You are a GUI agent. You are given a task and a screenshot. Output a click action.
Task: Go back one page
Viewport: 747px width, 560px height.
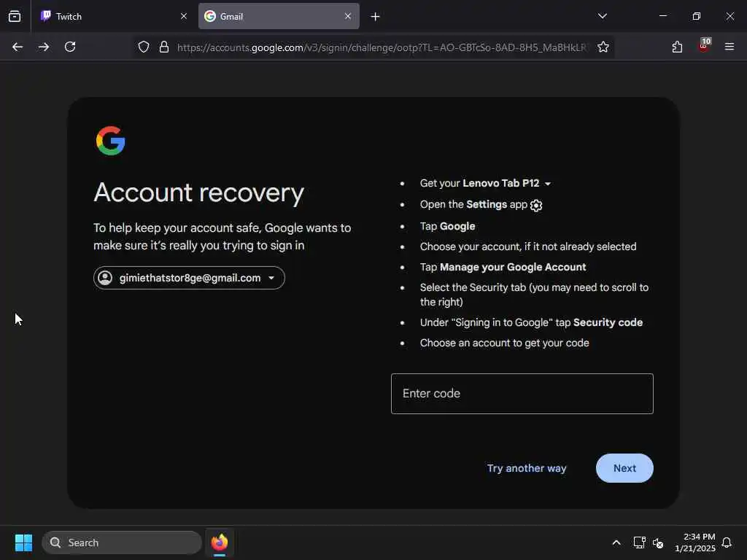(18, 47)
